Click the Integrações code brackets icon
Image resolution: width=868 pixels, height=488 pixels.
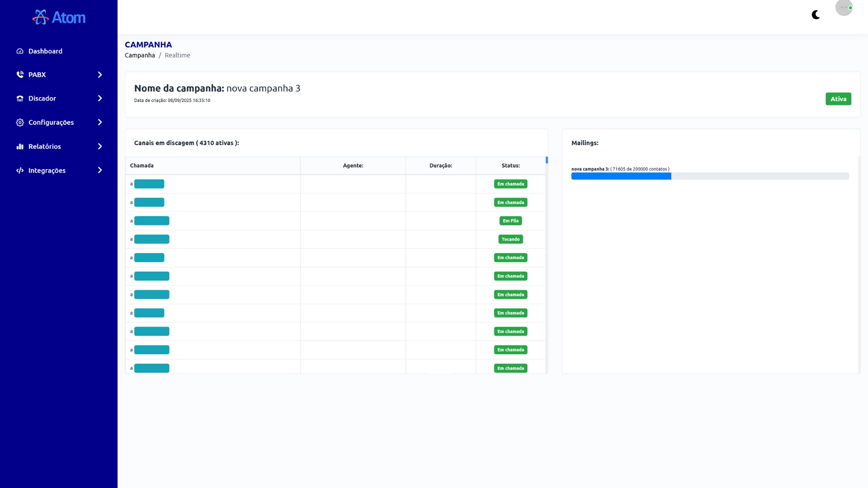click(20, 170)
